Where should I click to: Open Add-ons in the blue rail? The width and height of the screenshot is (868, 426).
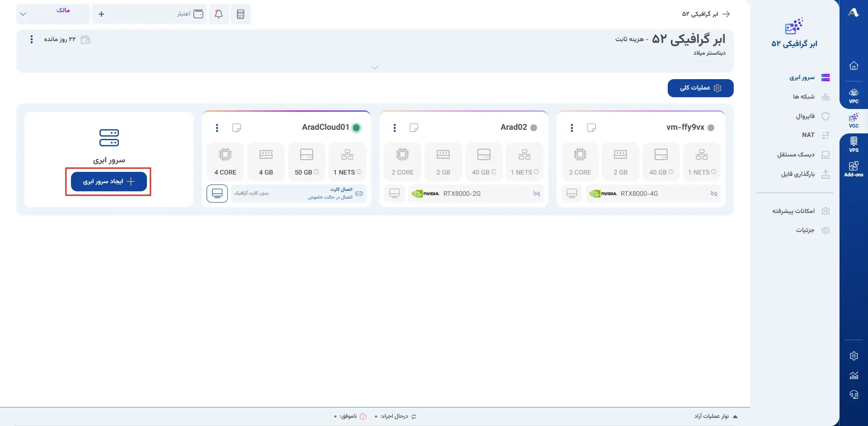[x=854, y=169]
